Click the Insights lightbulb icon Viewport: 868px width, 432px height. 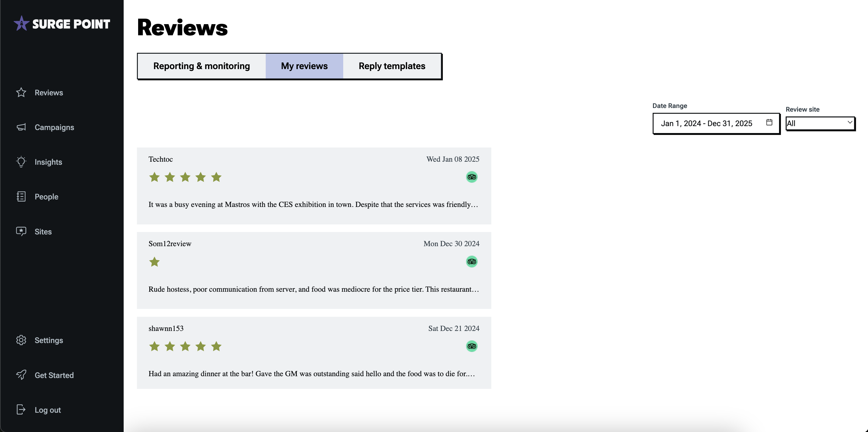click(x=21, y=162)
